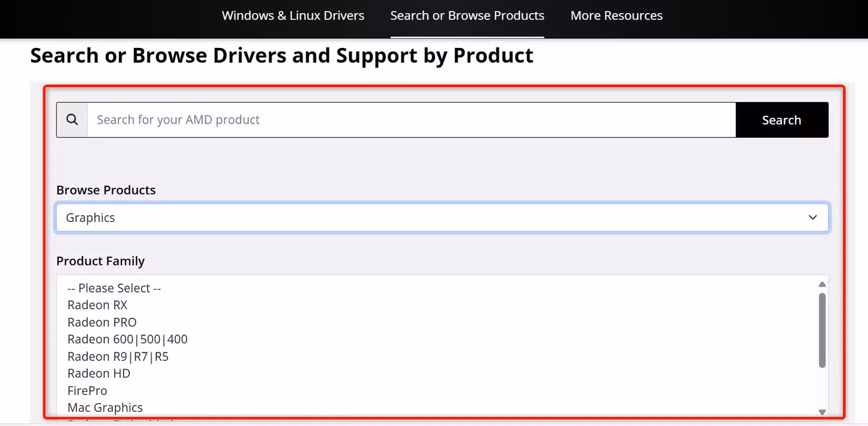Select Radeon R9|R7|R5 family
Viewport: 868px width, 426px height.
(x=118, y=357)
